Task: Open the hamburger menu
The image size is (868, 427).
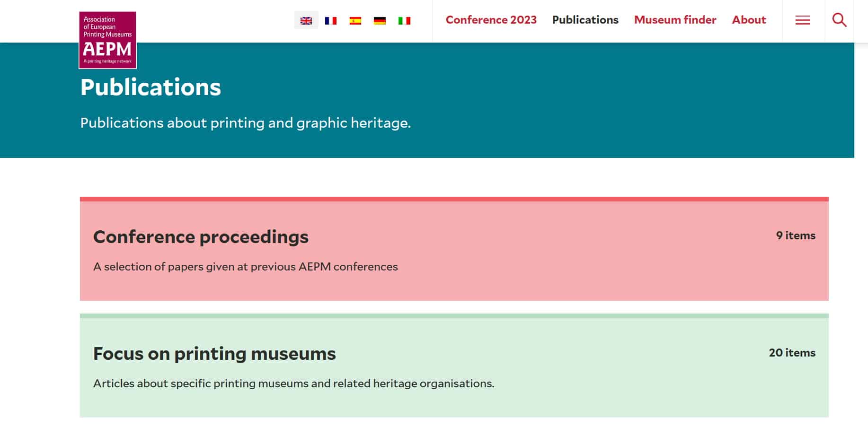Action: coord(803,20)
